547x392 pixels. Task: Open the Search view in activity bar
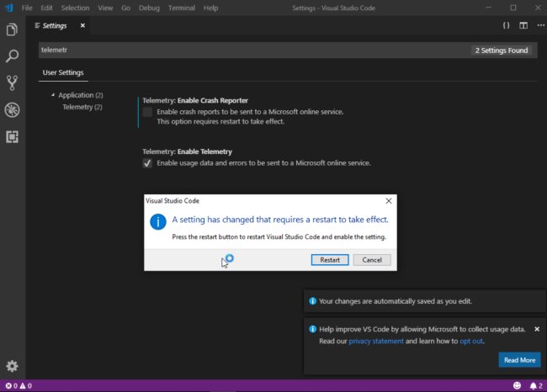[12, 56]
